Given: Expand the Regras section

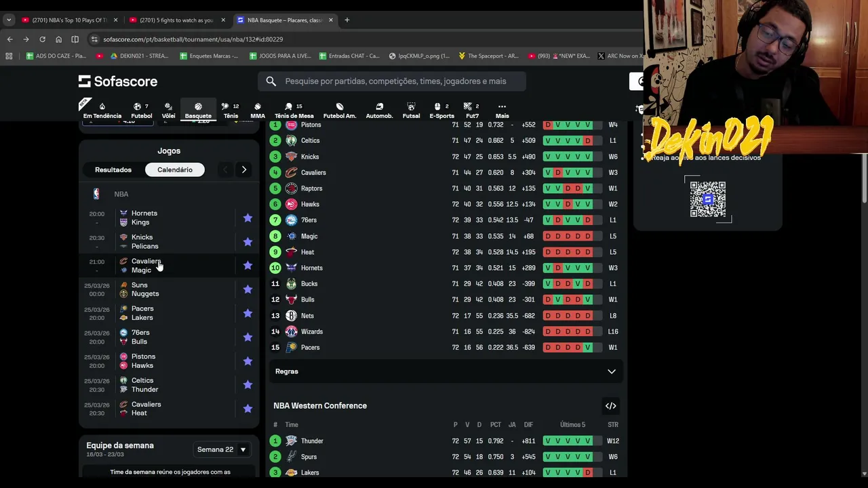Looking at the screenshot, I should coord(446,371).
